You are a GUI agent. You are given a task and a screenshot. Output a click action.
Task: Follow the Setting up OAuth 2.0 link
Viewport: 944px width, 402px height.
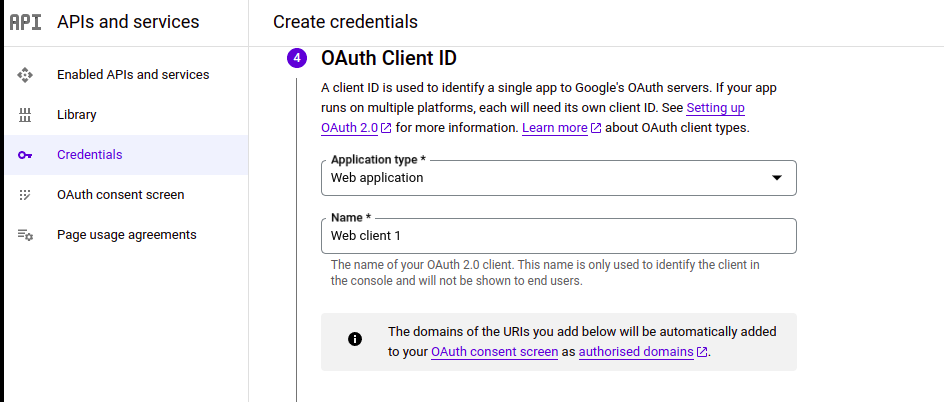click(715, 108)
